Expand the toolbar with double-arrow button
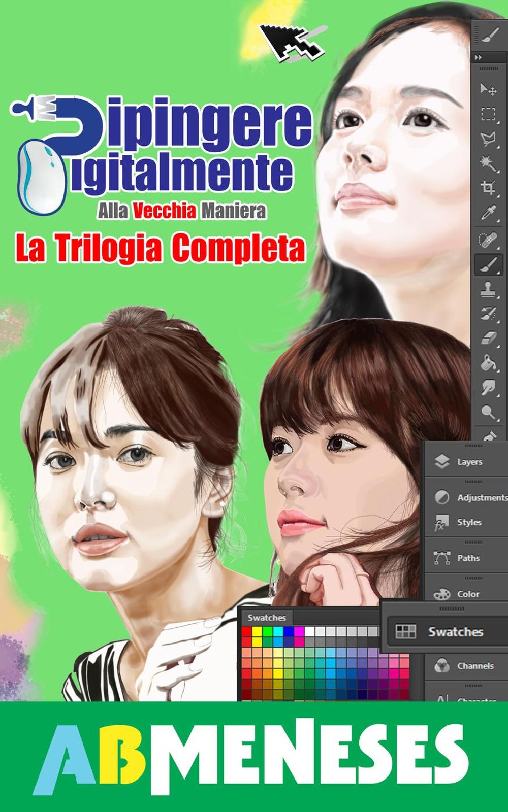The image size is (508, 812). pos(478,57)
